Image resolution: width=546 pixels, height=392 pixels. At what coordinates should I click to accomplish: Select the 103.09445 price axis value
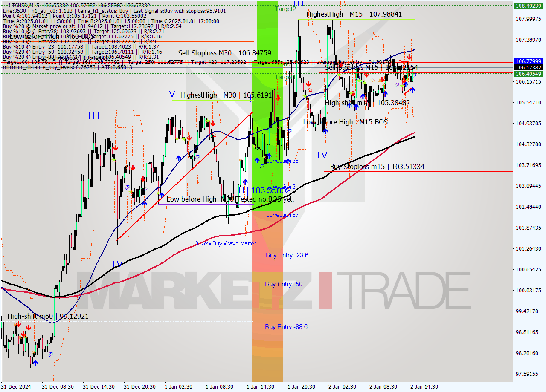tap(528, 186)
